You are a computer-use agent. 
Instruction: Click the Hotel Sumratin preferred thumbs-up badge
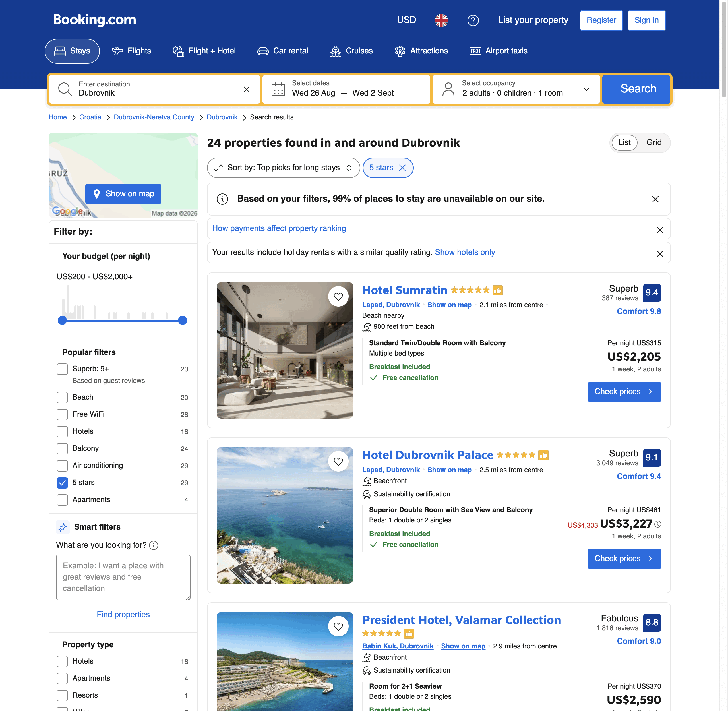(x=497, y=290)
